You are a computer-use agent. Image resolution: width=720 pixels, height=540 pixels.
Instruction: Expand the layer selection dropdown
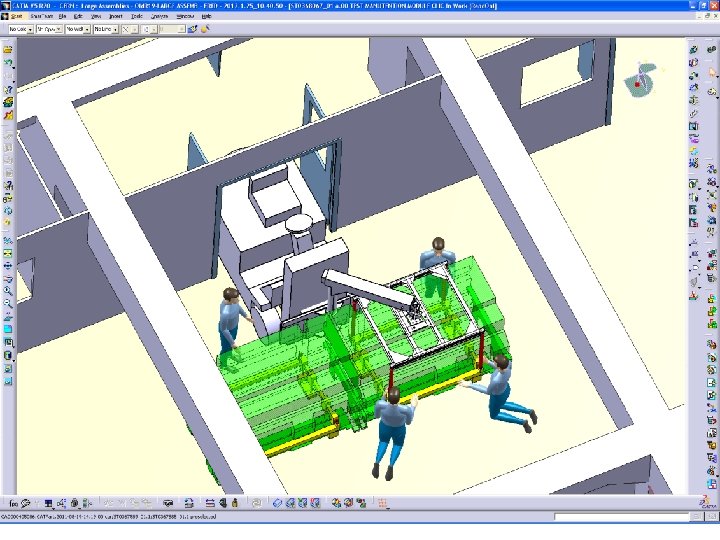point(182,29)
